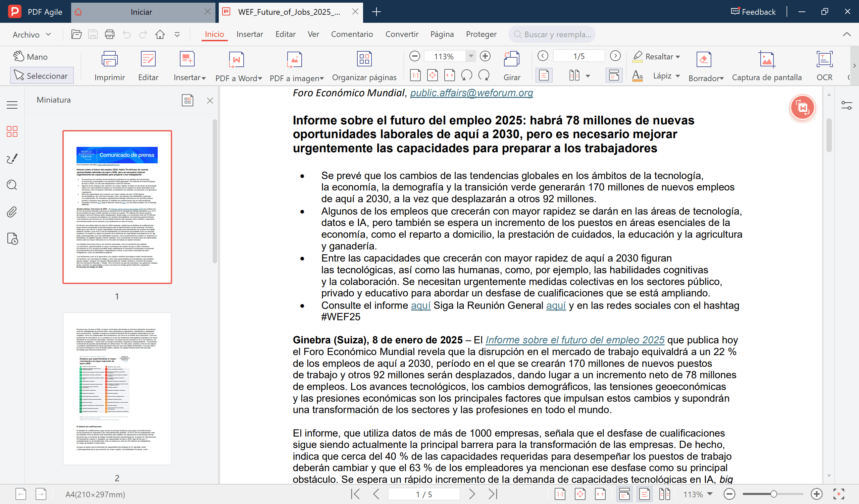
Task: Open properties settings panel on right edge
Action: (846, 105)
